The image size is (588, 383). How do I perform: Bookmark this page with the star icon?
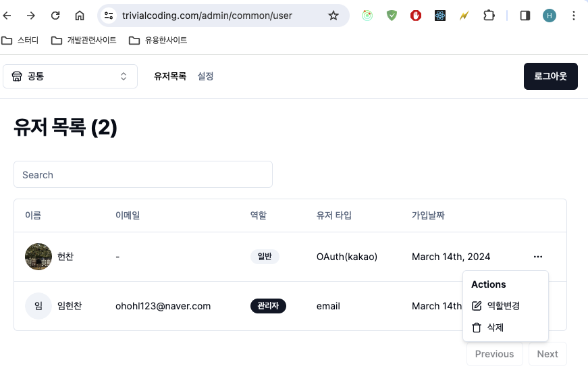(x=333, y=16)
